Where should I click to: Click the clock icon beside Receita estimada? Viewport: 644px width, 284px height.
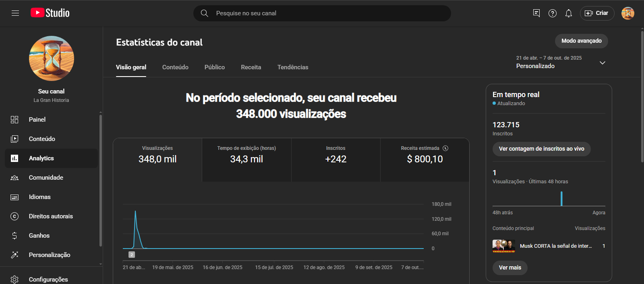[x=445, y=148]
